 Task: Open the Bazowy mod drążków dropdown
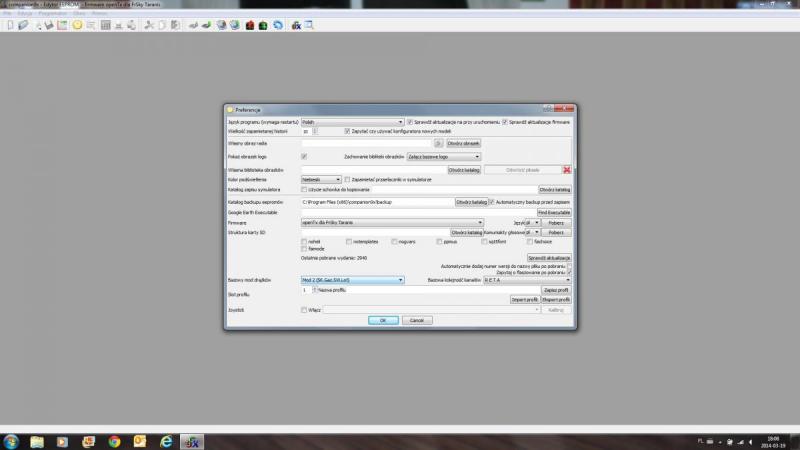pos(352,280)
